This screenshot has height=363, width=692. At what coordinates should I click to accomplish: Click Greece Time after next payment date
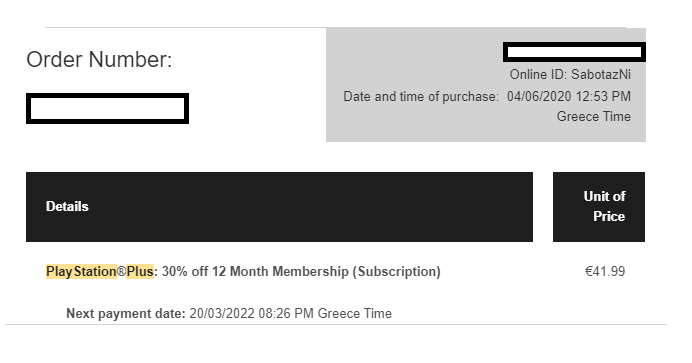355,314
